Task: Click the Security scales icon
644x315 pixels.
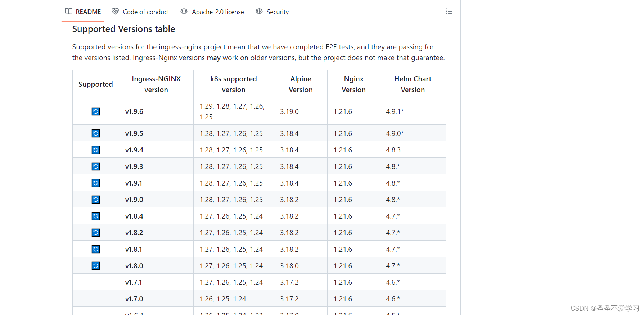Action: click(x=259, y=11)
